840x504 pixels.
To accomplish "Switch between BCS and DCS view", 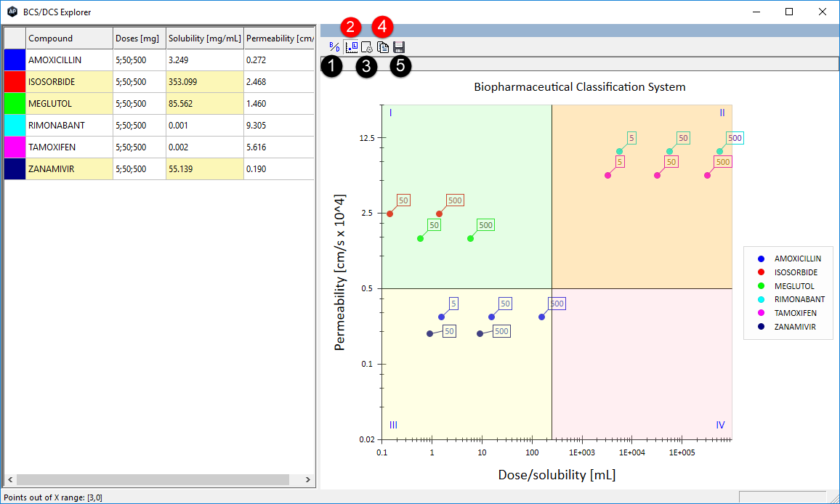I will coord(335,47).
